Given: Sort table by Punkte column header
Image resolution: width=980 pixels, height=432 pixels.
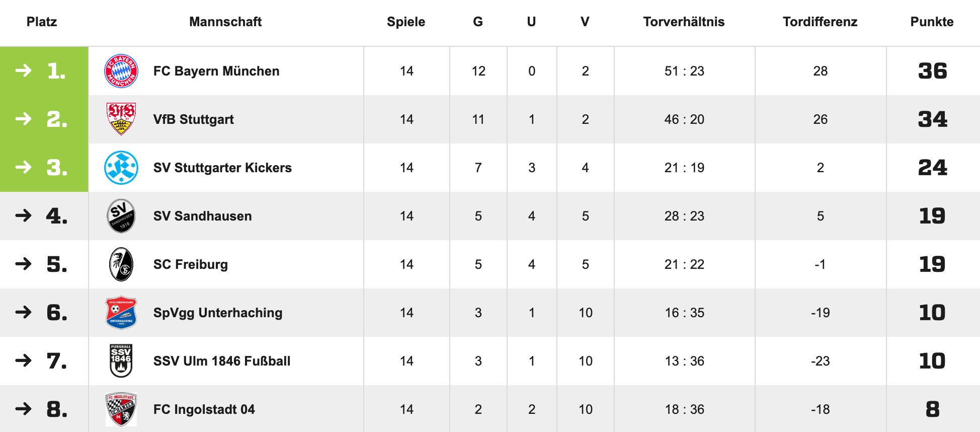Looking at the screenshot, I should (x=932, y=22).
